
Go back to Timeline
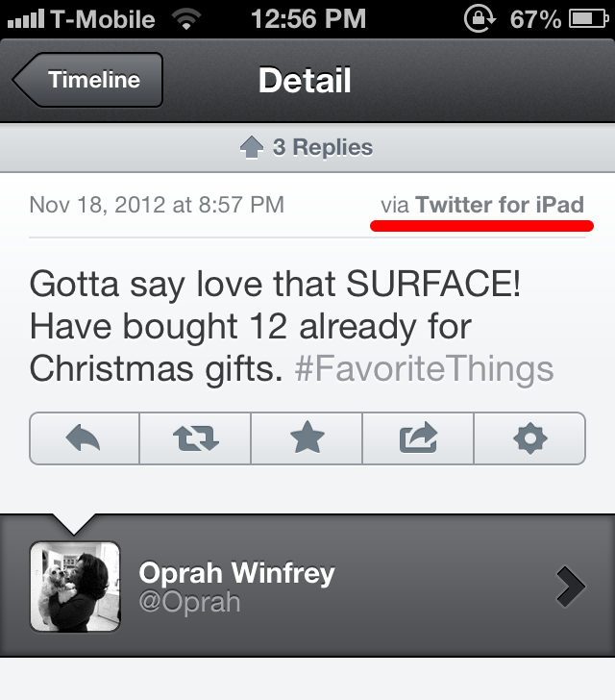(88, 80)
